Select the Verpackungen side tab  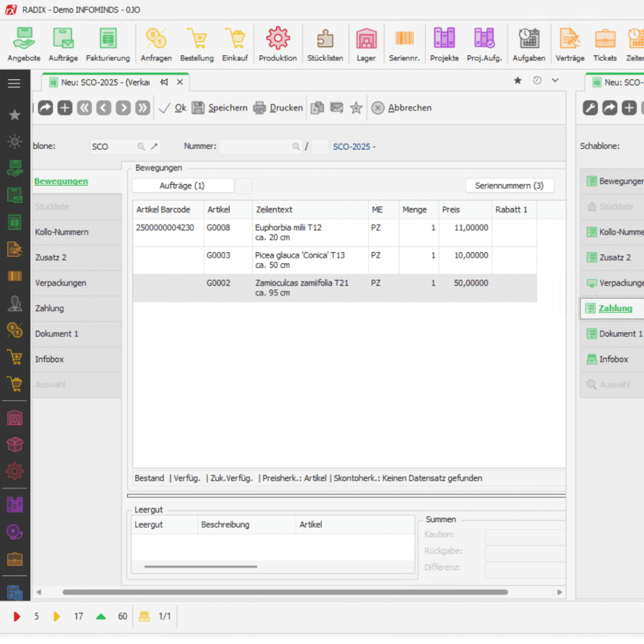pyautogui.click(x=76, y=283)
